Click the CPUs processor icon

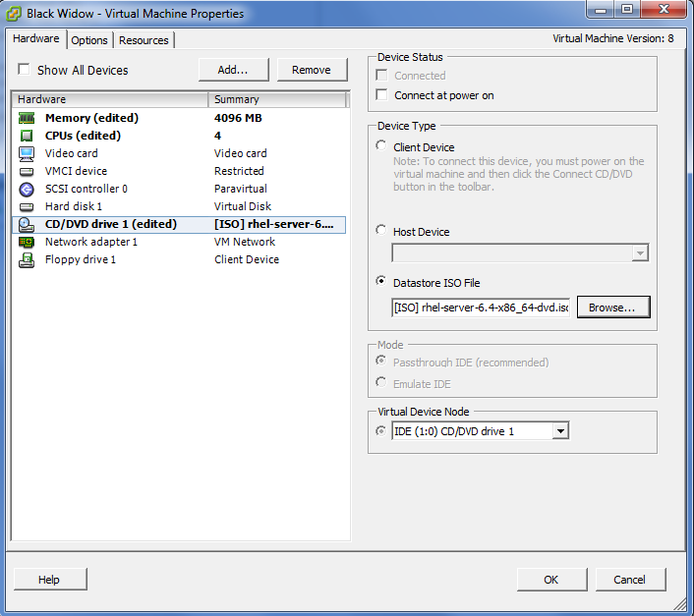27,136
